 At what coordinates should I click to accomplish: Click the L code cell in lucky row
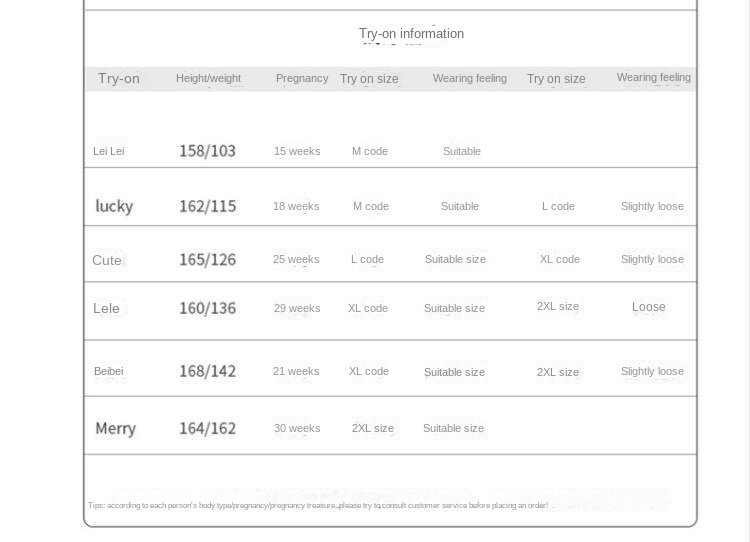pyautogui.click(x=558, y=206)
